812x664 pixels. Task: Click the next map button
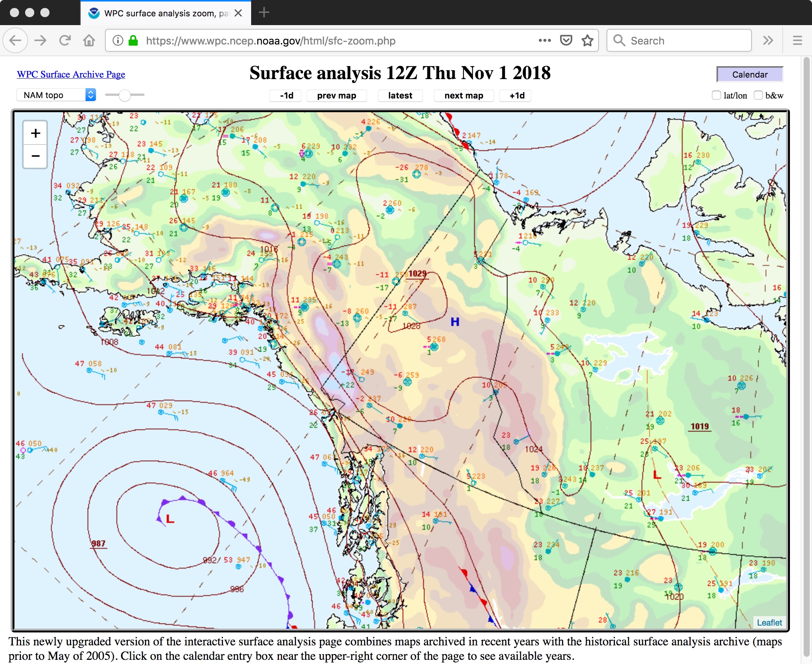tap(464, 95)
